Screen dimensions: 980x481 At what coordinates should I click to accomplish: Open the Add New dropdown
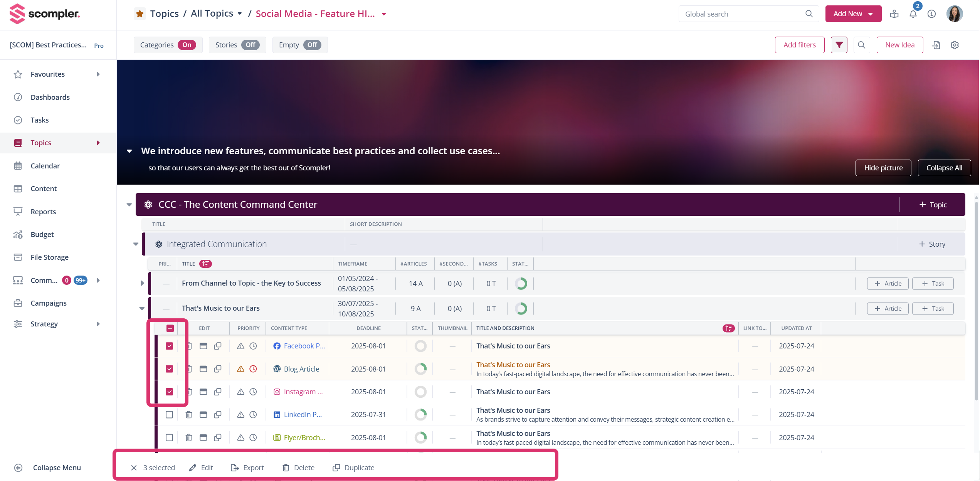(x=853, y=14)
